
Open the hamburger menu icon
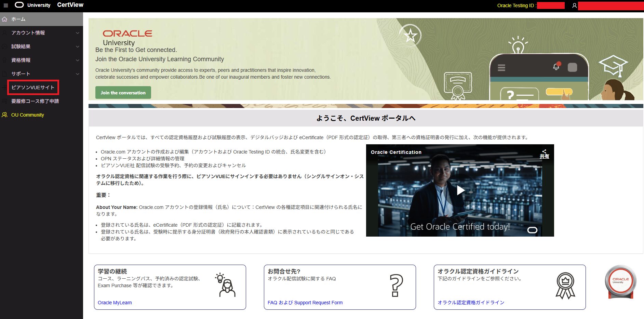click(5, 5)
